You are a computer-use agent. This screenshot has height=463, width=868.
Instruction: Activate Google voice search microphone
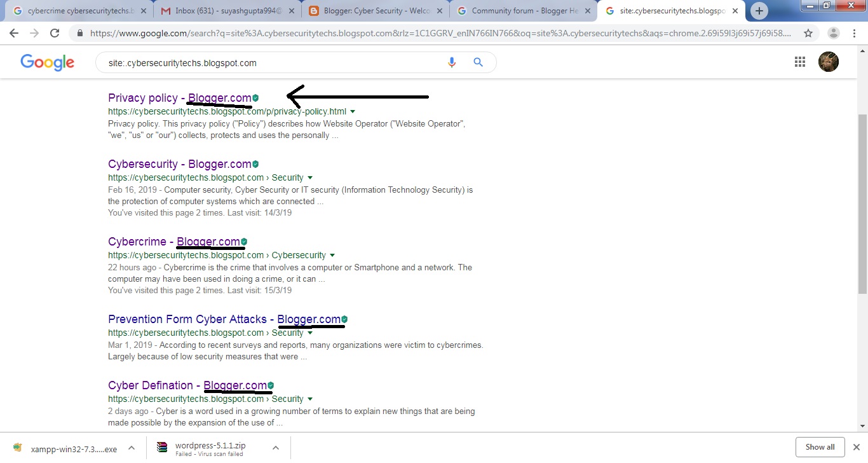click(452, 62)
